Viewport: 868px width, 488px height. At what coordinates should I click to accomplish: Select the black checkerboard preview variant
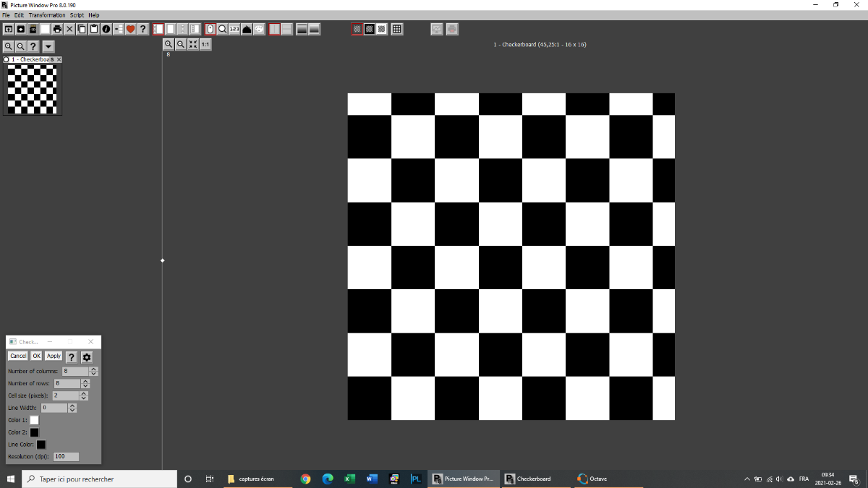tap(369, 29)
